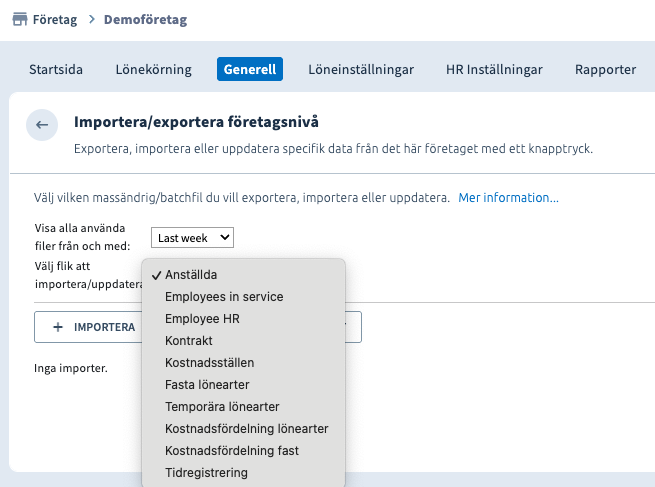Image resolution: width=655 pixels, height=487 pixels.
Task: Click Demoföretag in the breadcrumb
Action: click(x=145, y=20)
